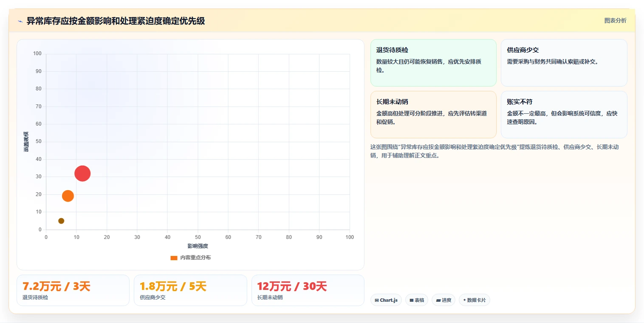The image size is (644, 323).
Task: Click the 数据卡片 tag star icon
Action: tap(464, 301)
